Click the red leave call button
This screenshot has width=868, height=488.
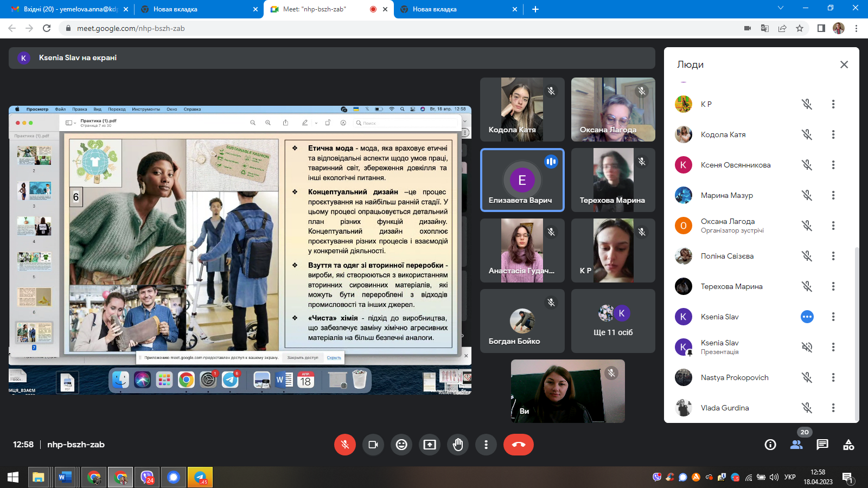click(519, 445)
